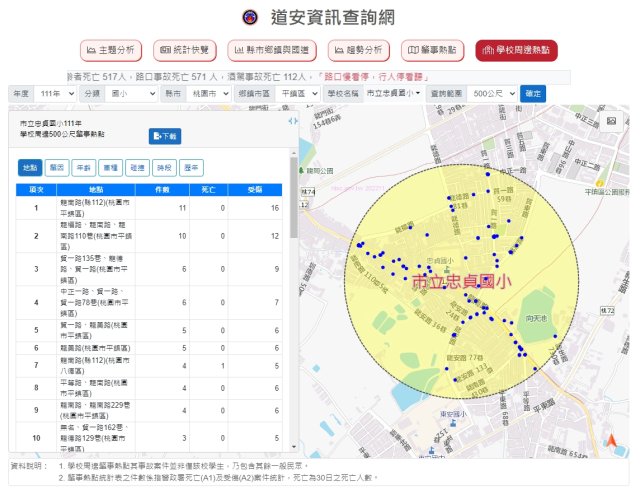Viewport: 640px width, 490px height.
Task: Collapse the results panel with arrow icon
Action: 293,120
